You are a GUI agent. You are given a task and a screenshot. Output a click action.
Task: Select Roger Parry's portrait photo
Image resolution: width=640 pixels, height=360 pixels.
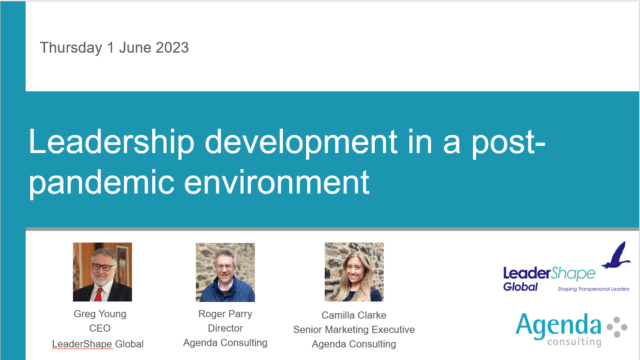pyautogui.click(x=225, y=272)
